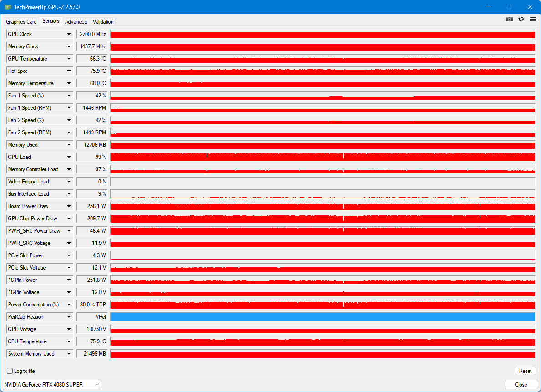Expand the GPU Load dropdown
This screenshot has height=392, width=541.
pyautogui.click(x=40, y=157)
